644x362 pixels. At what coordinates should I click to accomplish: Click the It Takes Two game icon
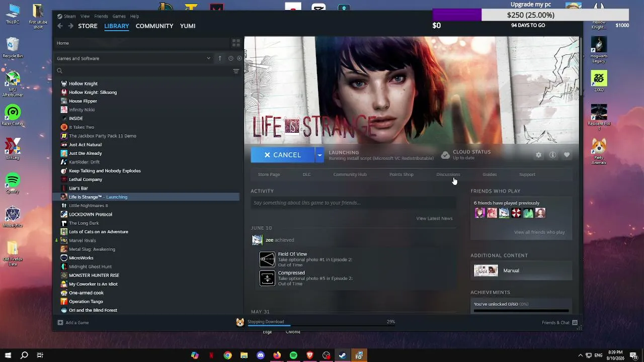point(64,127)
